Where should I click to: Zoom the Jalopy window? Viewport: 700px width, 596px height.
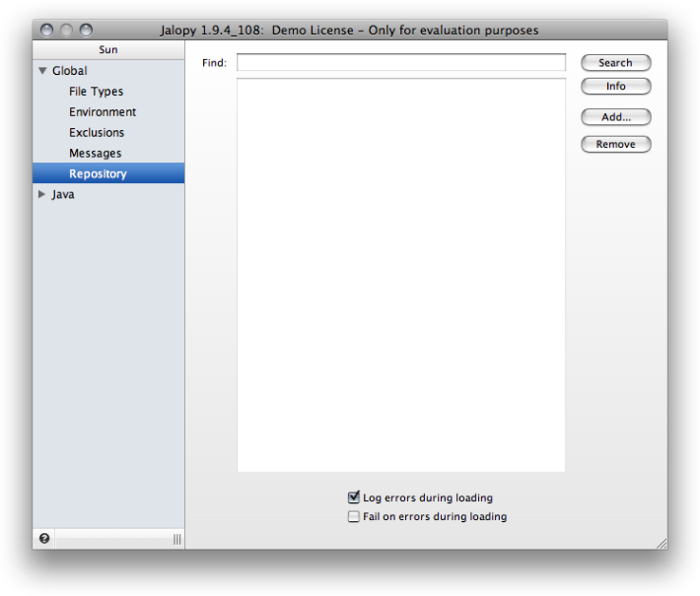[x=86, y=30]
